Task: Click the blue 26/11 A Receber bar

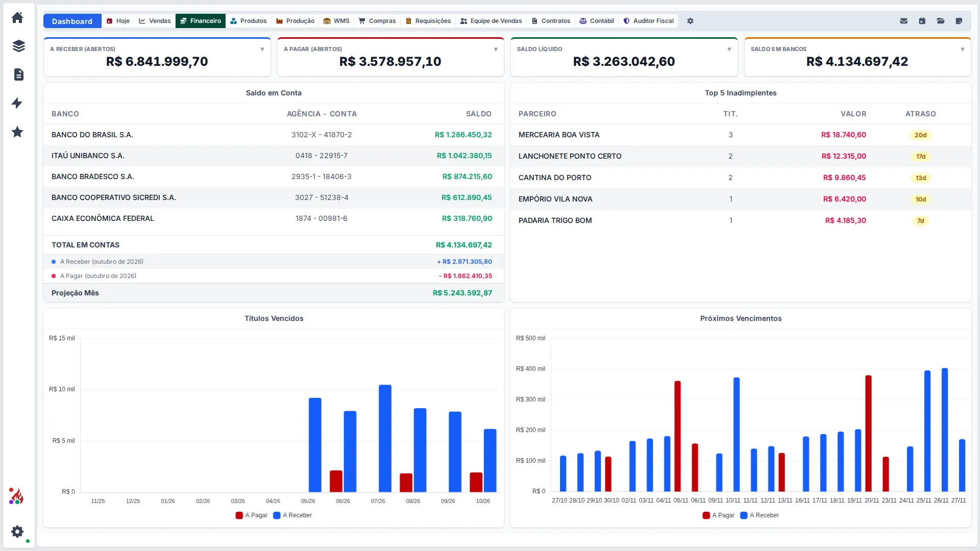Action: [945, 430]
